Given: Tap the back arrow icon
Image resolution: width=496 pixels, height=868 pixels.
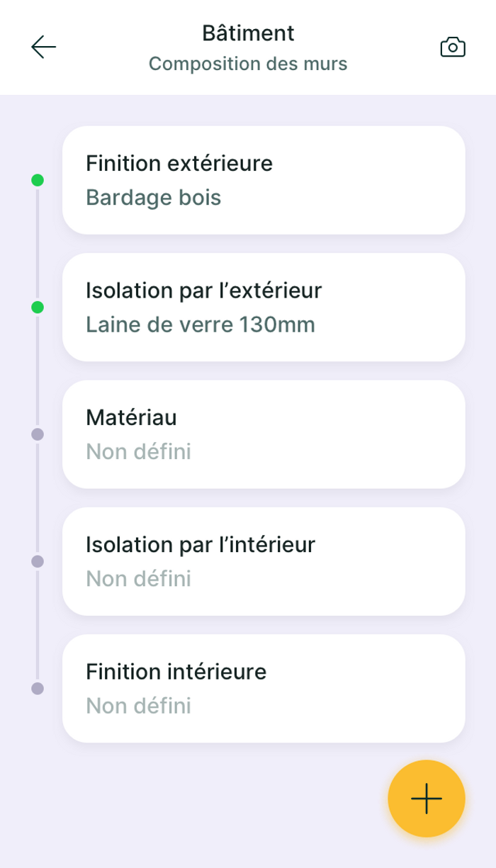Looking at the screenshot, I should coord(43,47).
